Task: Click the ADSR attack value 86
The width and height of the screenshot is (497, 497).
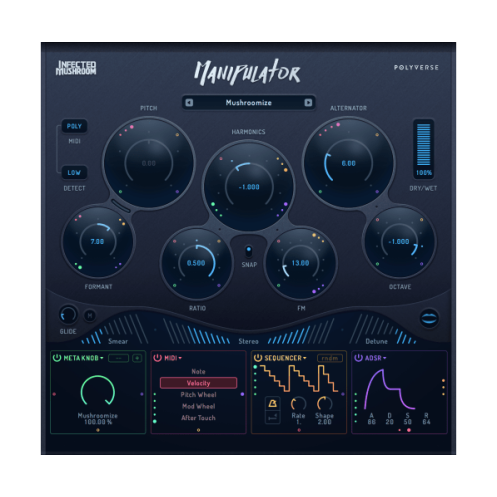Action: click(372, 422)
